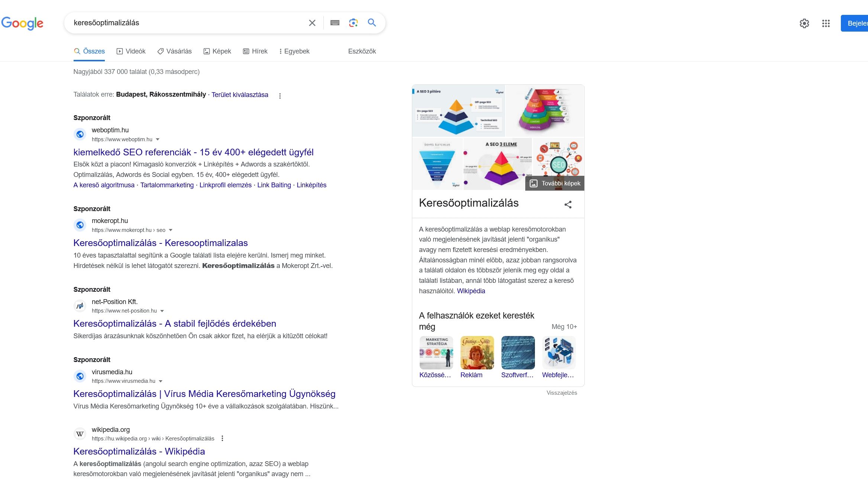Click the Budapest, Rákosszentmihály location text
The image size is (868, 488).
[x=161, y=94]
